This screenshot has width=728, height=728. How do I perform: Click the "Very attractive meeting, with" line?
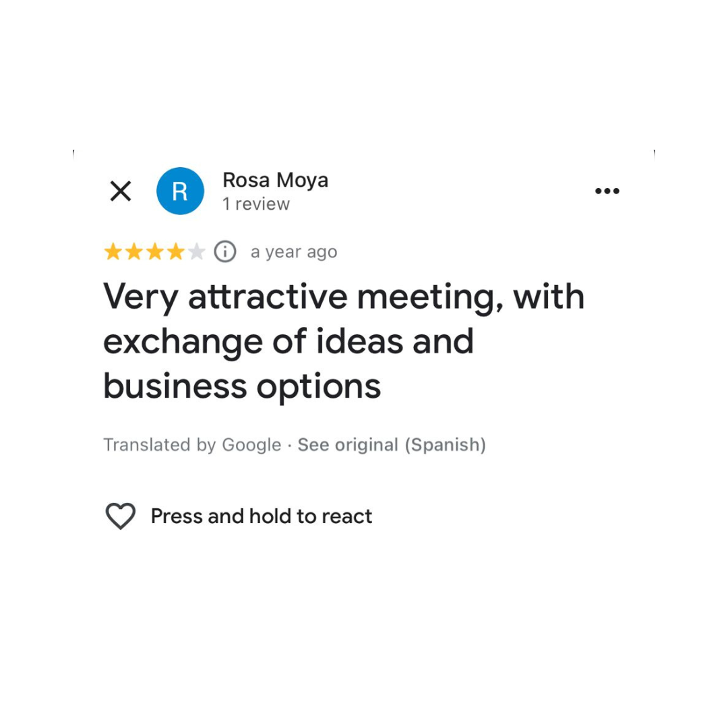click(x=344, y=297)
